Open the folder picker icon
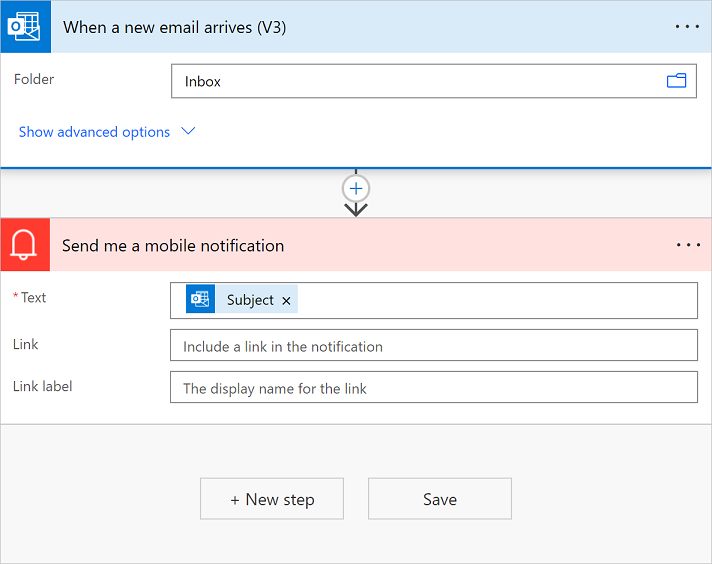The image size is (712, 564). [x=677, y=81]
